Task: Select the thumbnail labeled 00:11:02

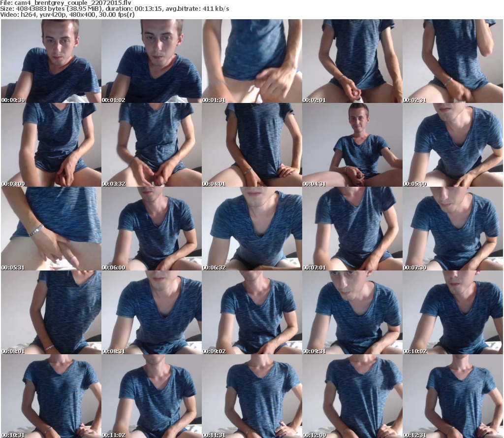Action: [x=152, y=396]
